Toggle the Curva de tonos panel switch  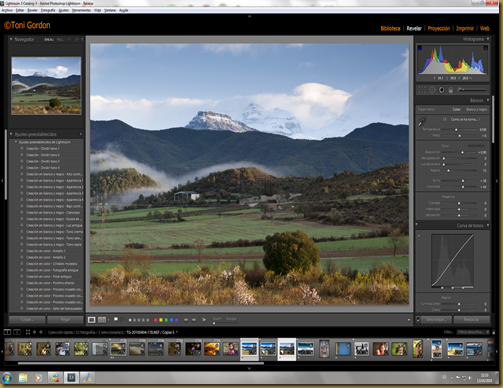click(417, 225)
